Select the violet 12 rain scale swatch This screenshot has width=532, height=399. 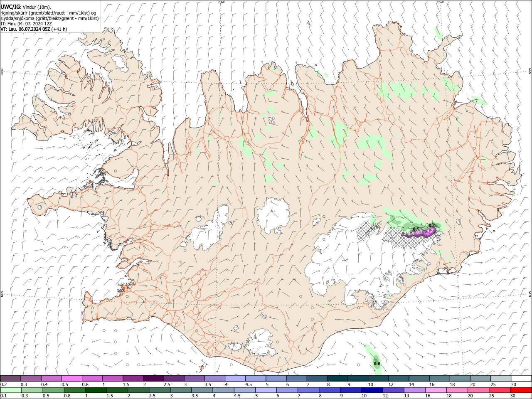[x=393, y=390]
